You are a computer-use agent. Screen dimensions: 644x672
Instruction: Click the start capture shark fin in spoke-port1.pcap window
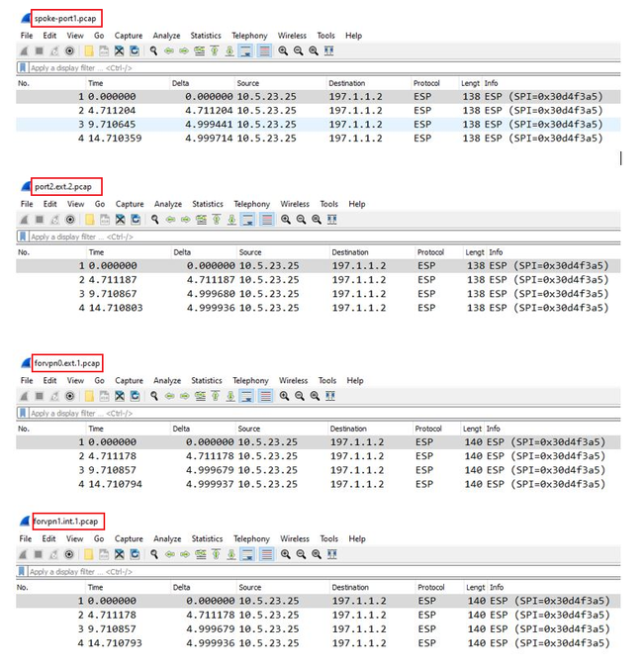click(x=25, y=51)
